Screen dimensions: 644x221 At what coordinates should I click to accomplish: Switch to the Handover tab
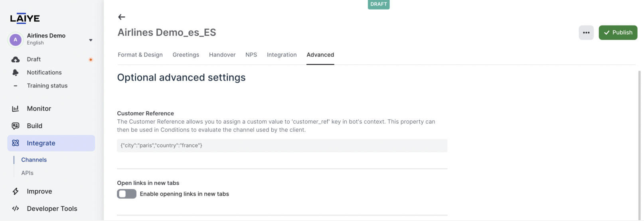pos(222,55)
